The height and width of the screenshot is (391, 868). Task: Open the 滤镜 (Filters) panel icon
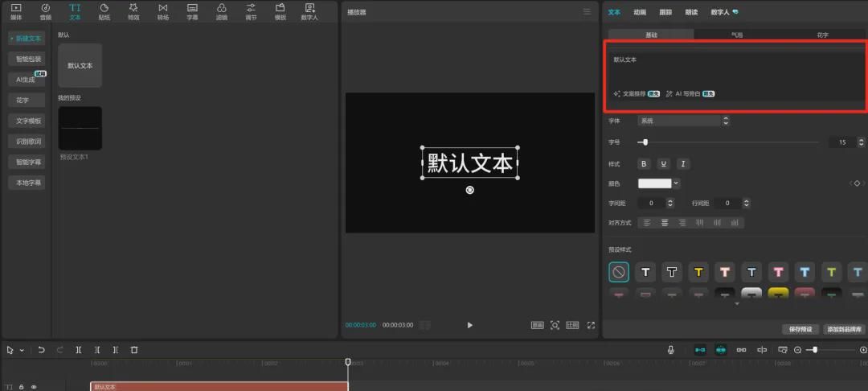click(x=222, y=11)
